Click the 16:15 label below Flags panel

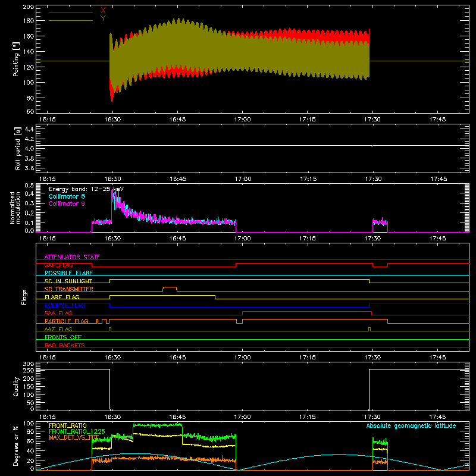[48, 358]
